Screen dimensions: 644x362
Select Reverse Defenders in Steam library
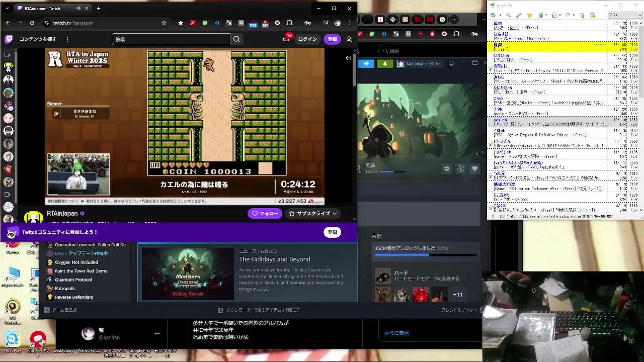73,297
